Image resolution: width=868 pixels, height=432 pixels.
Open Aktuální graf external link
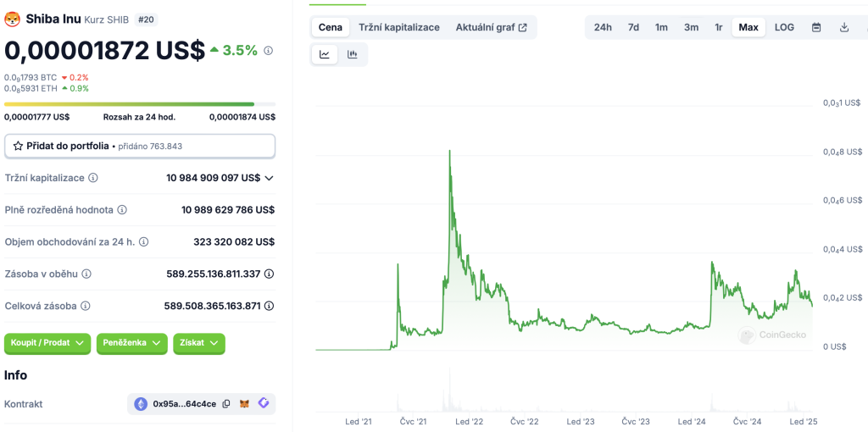(491, 27)
